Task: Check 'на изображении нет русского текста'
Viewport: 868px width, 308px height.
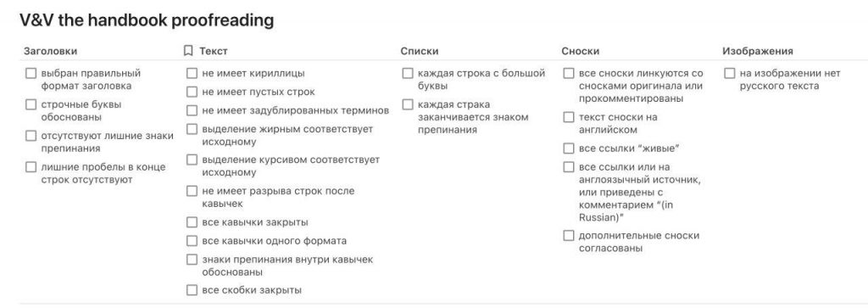Action: tap(730, 74)
